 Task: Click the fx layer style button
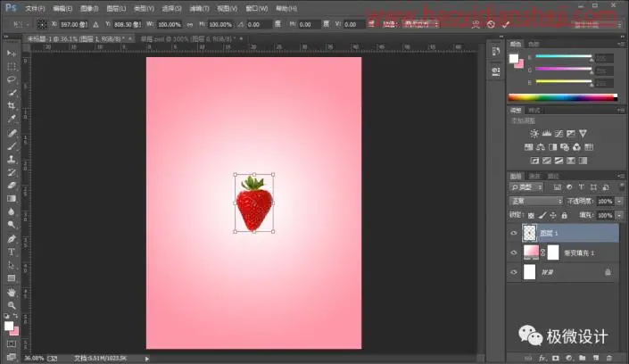(542, 358)
